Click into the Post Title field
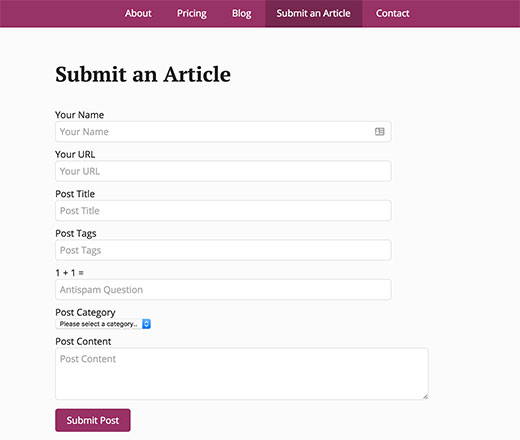Image resolution: width=520 pixels, height=440 pixels. click(223, 211)
